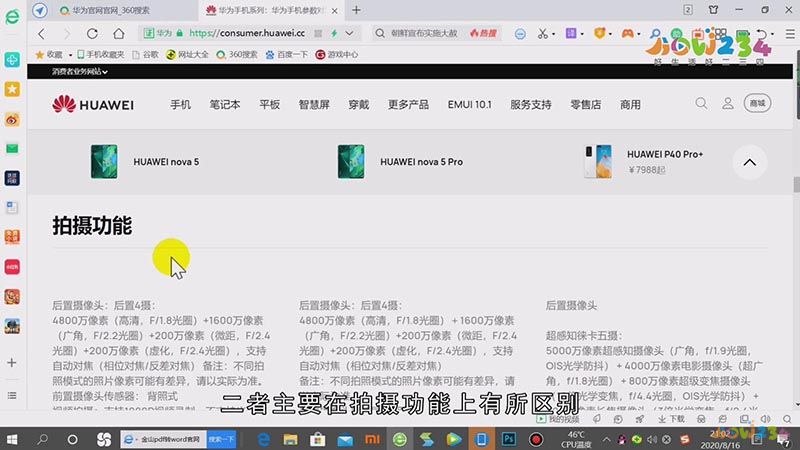Open the 手机 menu
Image resolution: width=800 pixels, height=450 pixels.
point(180,105)
